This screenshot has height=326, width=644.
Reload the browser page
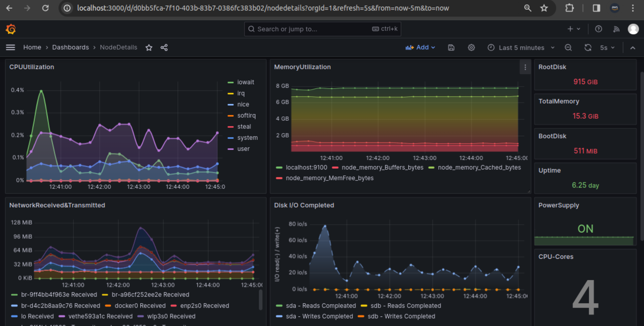(45, 8)
